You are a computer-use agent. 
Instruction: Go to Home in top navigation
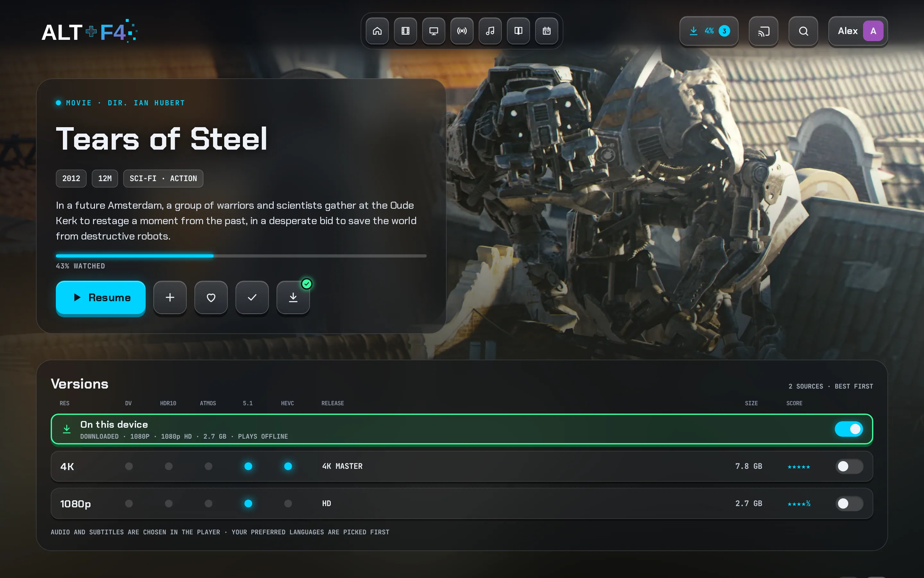[x=377, y=31]
